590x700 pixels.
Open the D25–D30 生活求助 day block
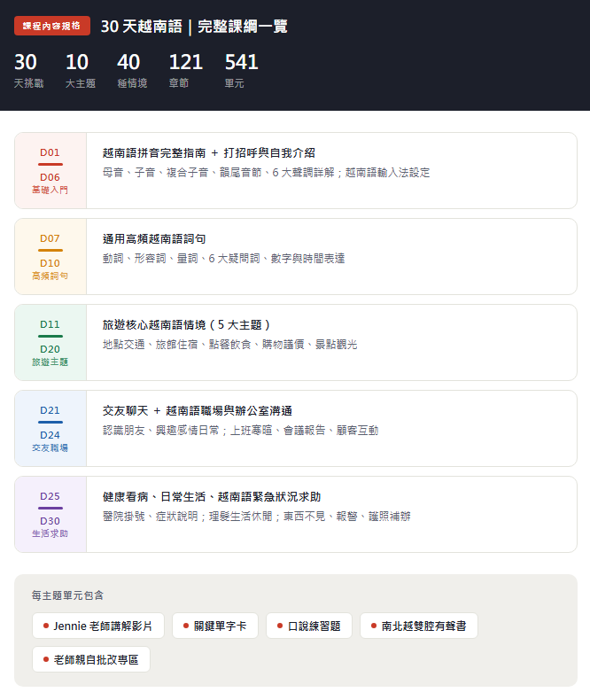[x=50, y=514]
